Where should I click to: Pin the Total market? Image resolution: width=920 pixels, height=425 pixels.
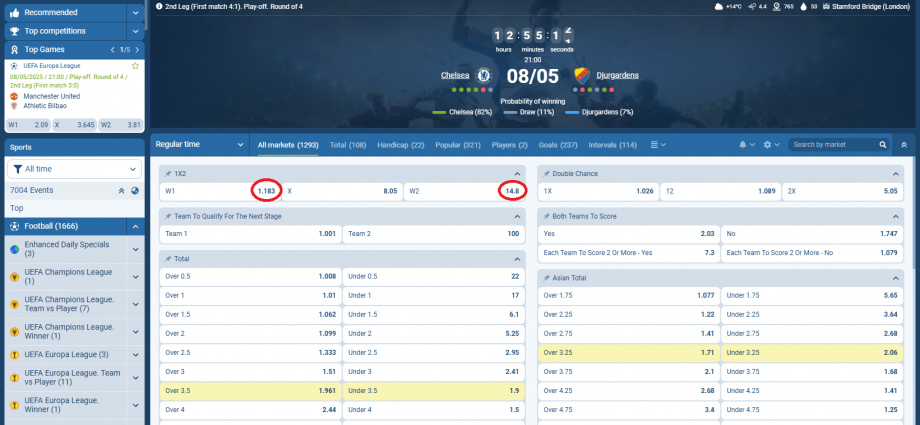[168, 259]
